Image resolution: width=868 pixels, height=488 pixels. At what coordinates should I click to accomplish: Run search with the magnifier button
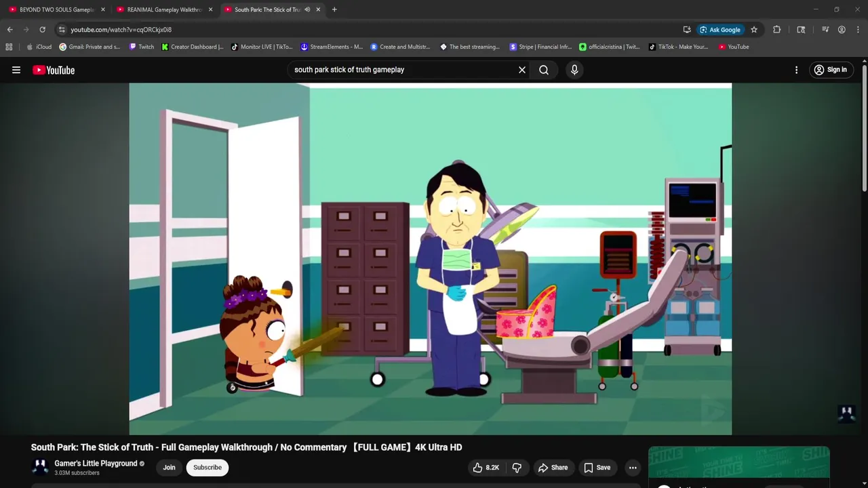click(x=544, y=70)
